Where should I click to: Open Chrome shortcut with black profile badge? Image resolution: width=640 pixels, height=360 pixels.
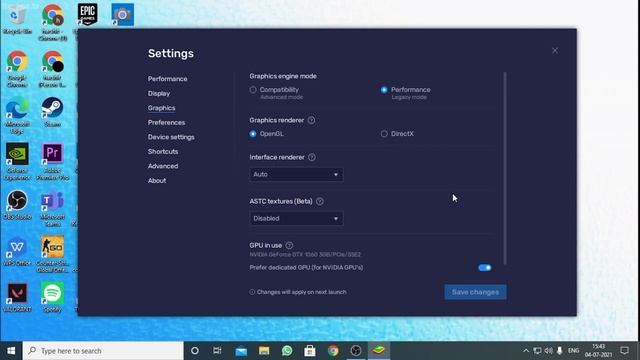click(53, 69)
